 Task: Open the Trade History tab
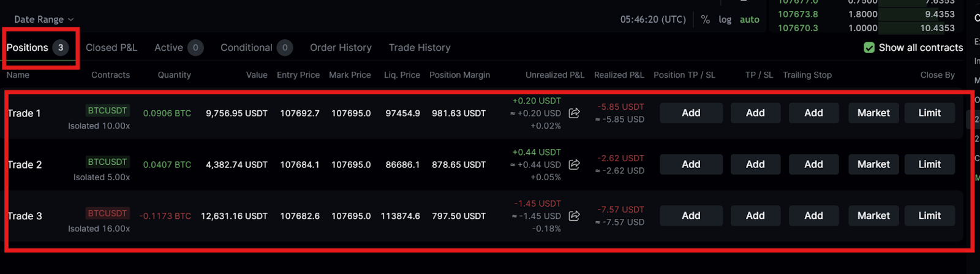[x=420, y=48]
